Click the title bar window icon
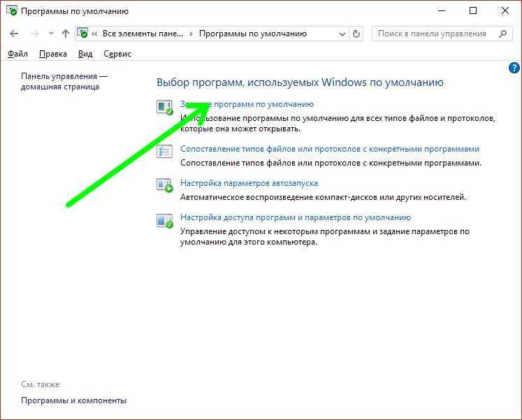Screen dimensions: 522x420 point(12,10)
